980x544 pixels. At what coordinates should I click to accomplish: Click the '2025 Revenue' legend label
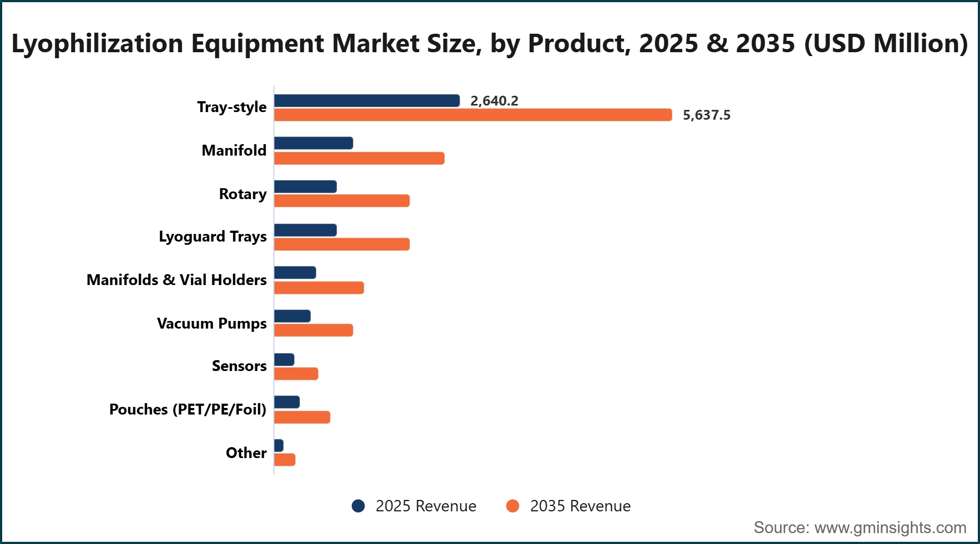(426, 506)
